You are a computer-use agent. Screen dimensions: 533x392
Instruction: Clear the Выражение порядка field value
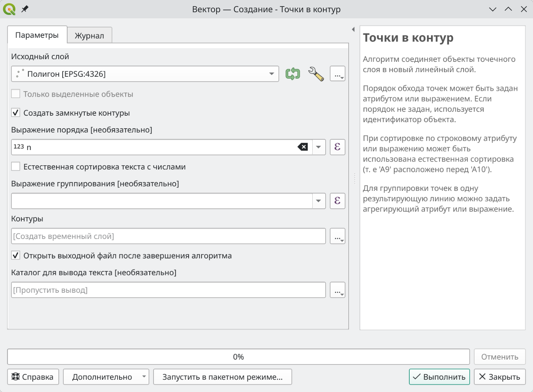click(303, 147)
